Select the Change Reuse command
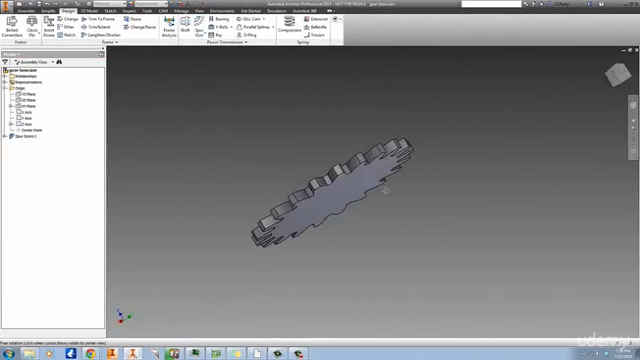The image size is (640, 360). [140, 27]
